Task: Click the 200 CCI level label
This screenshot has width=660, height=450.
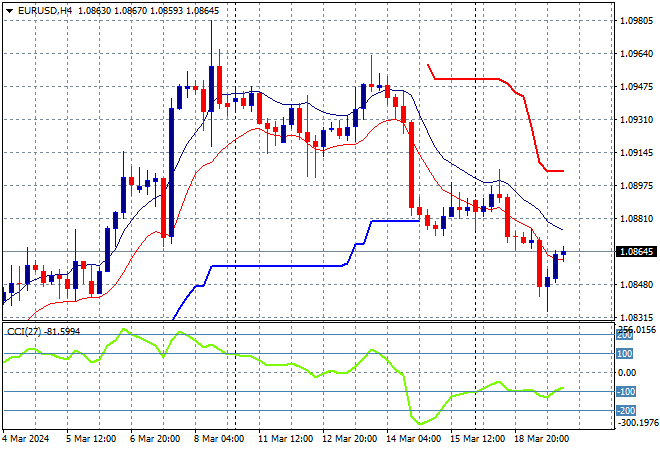Action: tap(624, 336)
